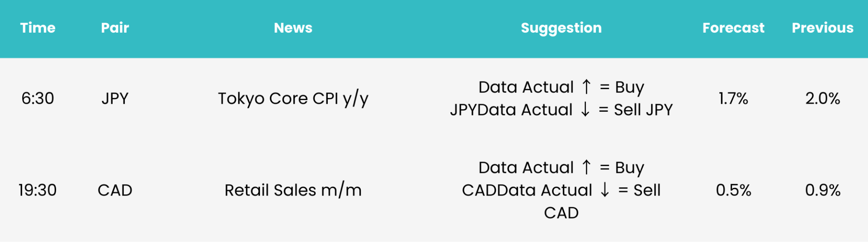Click the 0.9% previous value
Screen dimensions: 868x244
click(x=823, y=190)
